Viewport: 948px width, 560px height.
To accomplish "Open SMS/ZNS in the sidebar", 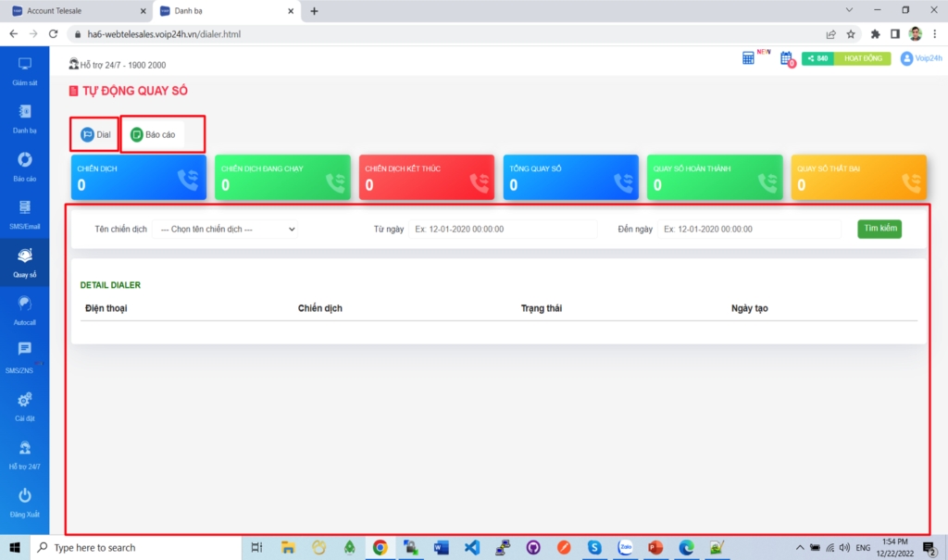I will tap(25, 357).
